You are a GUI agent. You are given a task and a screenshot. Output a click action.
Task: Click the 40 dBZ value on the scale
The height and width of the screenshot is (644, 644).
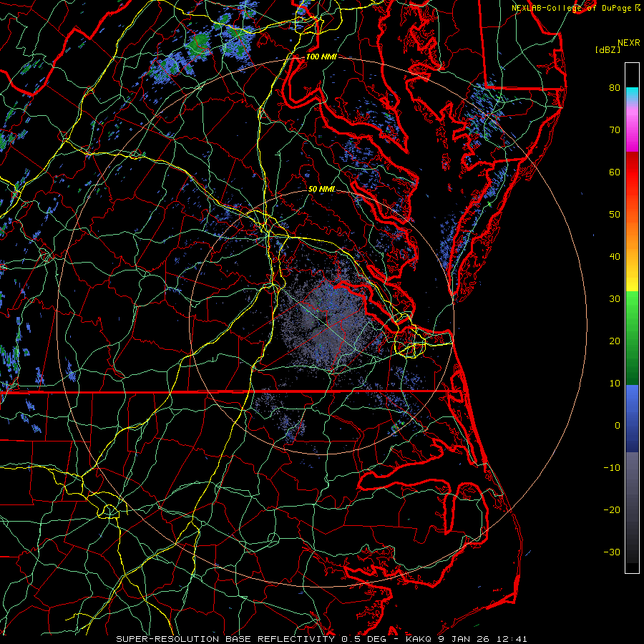point(615,257)
